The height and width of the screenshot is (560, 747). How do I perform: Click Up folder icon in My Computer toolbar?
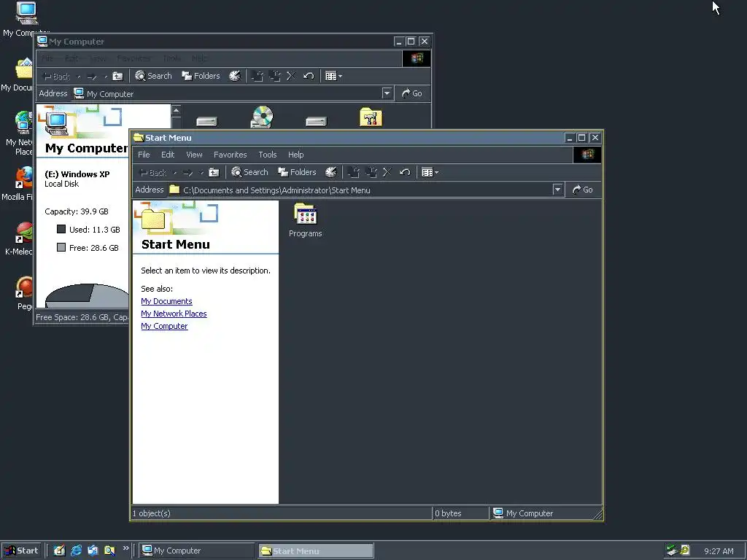tap(117, 76)
